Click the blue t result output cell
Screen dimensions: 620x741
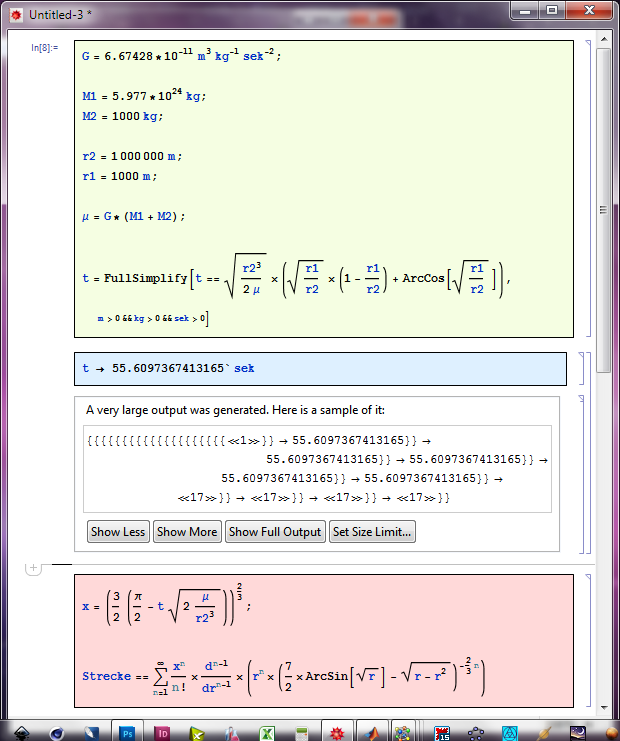320,369
